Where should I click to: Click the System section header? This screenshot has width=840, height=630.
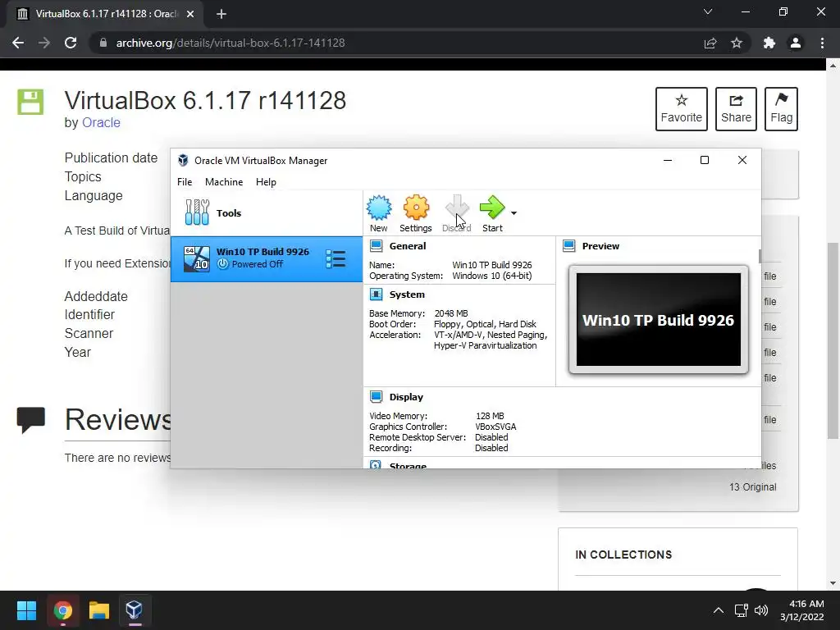[x=407, y=294]
